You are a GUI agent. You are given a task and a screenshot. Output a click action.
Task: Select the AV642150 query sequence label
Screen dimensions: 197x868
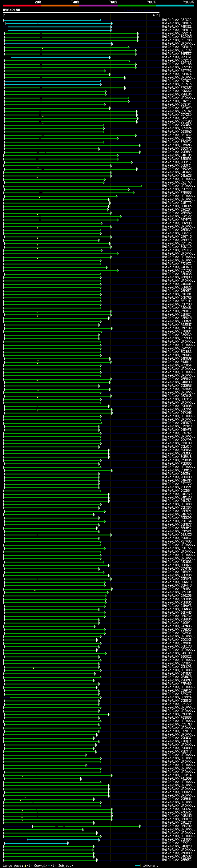point(11,10)
